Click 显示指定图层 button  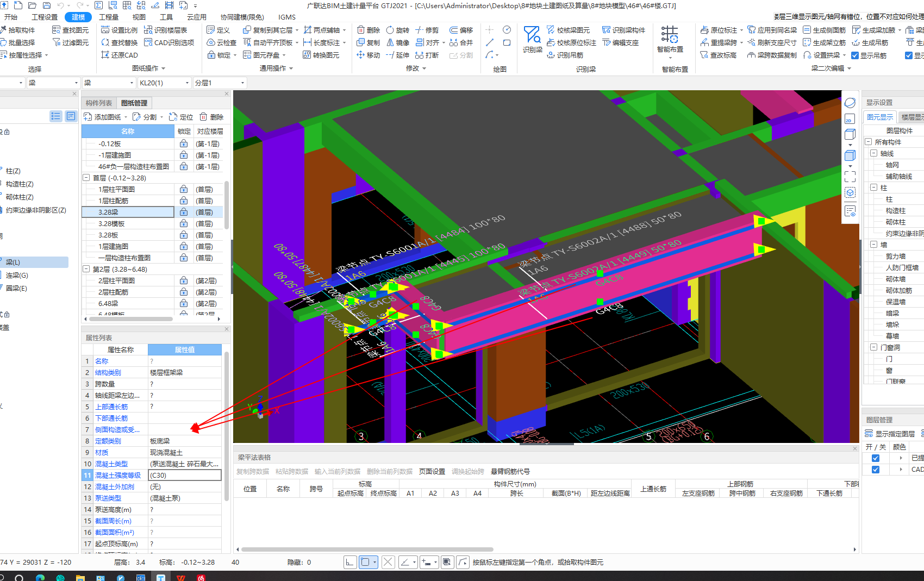(x=890, y=434)
